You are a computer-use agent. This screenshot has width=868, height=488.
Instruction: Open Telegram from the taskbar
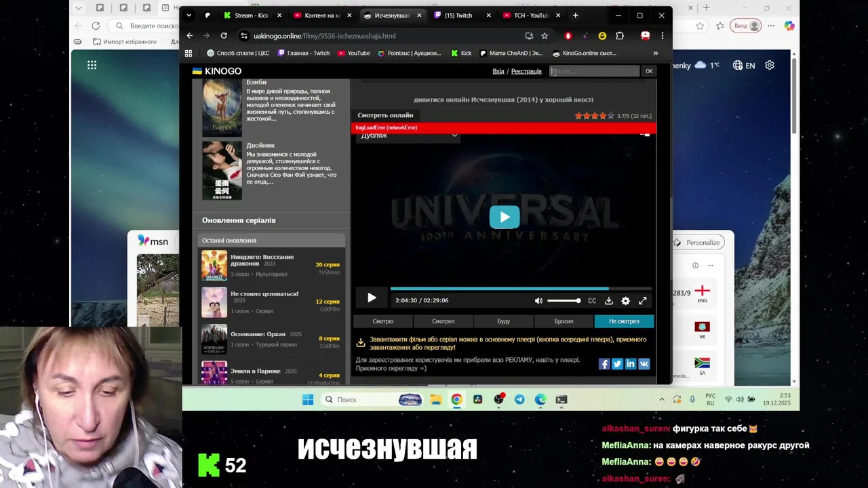coord(519,400)
